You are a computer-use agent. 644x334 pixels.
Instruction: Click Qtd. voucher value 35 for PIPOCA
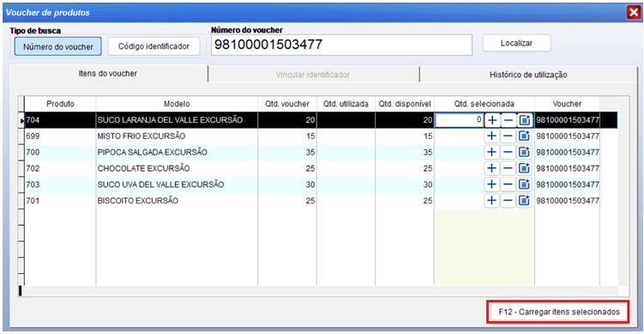[x=310, y=152]
